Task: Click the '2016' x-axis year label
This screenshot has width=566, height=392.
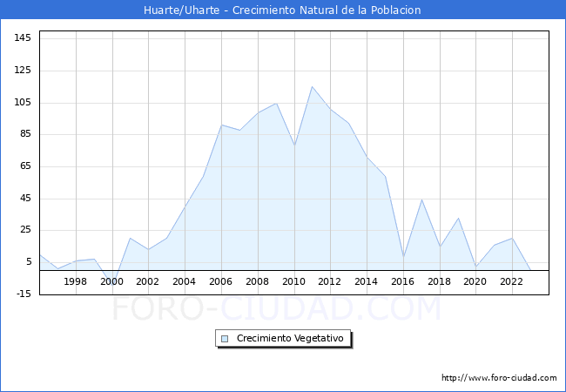Action: click(403, 281)
